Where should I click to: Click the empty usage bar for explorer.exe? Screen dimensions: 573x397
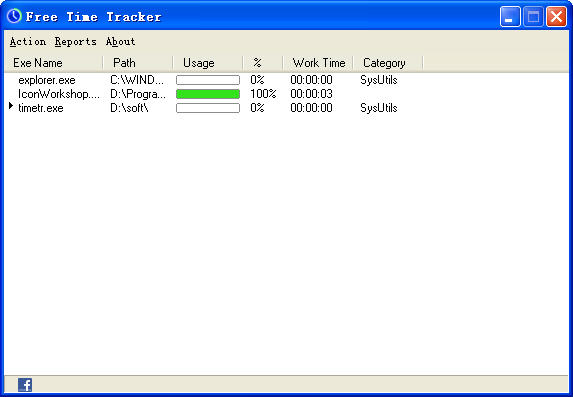(x=208, y=80)
